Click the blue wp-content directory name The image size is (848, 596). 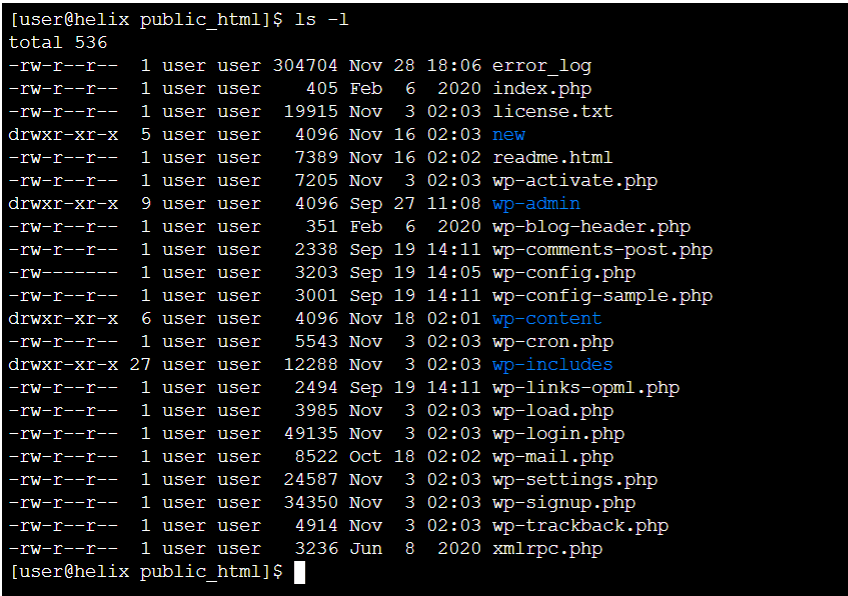coord(547,319)
